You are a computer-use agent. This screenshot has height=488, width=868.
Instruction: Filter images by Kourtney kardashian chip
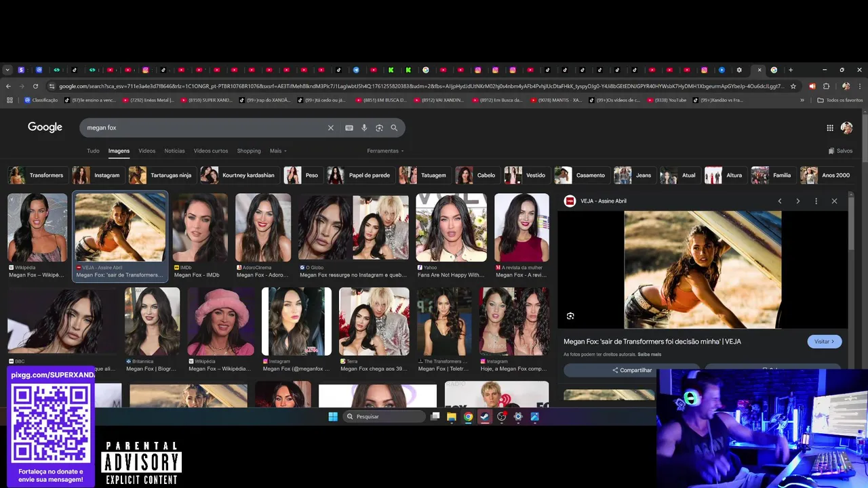coord(239,176)
